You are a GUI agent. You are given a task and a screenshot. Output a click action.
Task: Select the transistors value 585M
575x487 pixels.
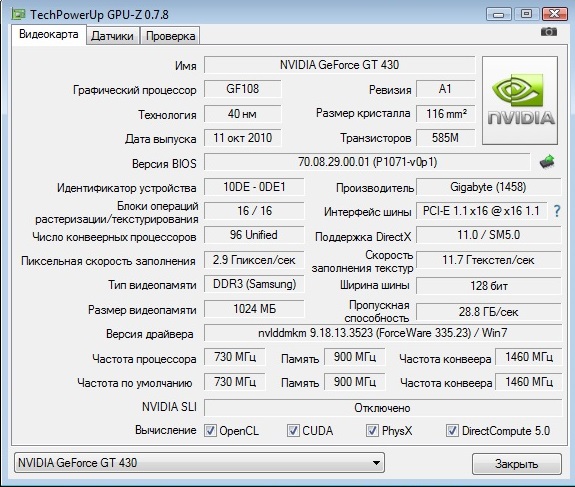446,138
